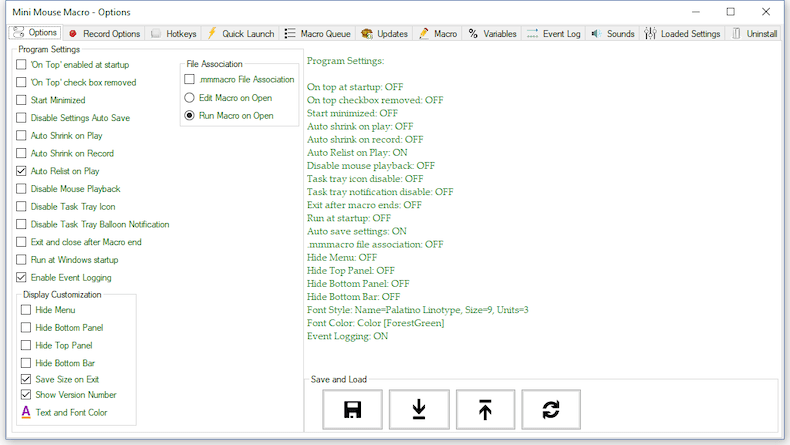Check Hide Top Panel
This screenshot has height=445, width=790.
point(26,345)
